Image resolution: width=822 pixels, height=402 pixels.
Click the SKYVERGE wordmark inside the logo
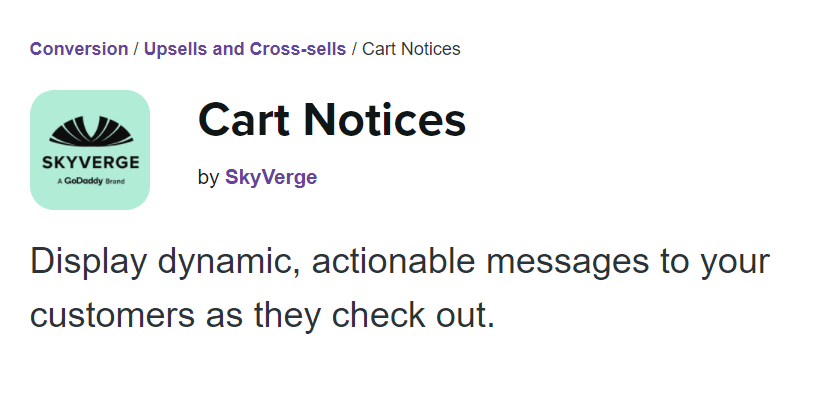[91, 162]
